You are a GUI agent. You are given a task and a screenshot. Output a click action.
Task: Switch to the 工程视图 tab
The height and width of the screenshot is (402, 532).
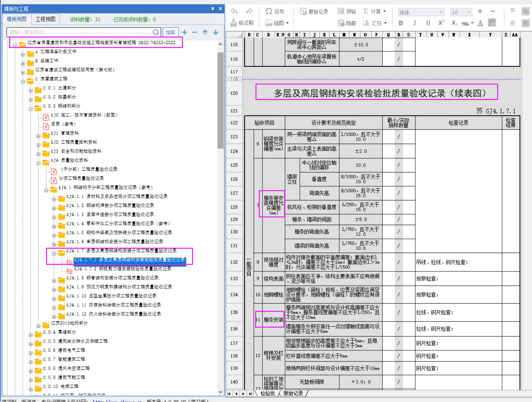[45, 19]
